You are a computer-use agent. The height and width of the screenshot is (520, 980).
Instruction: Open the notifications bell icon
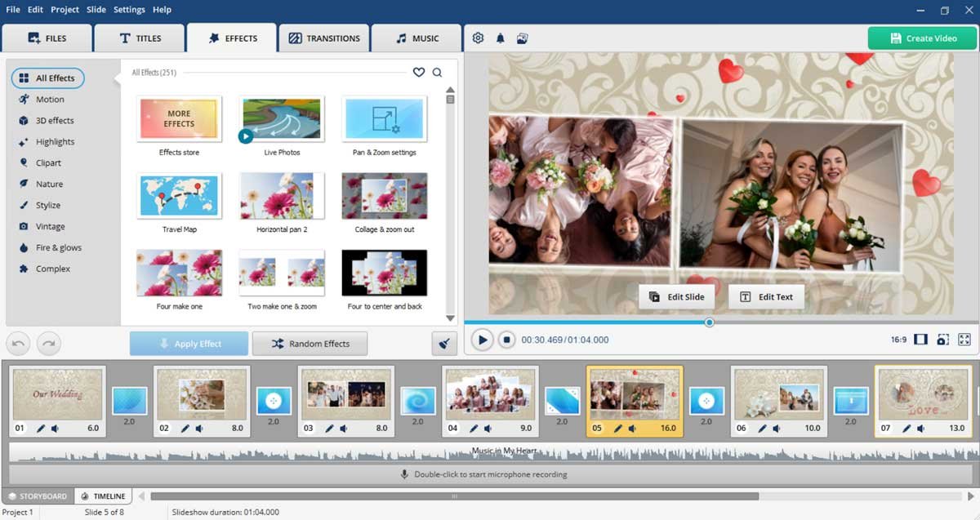501,38
